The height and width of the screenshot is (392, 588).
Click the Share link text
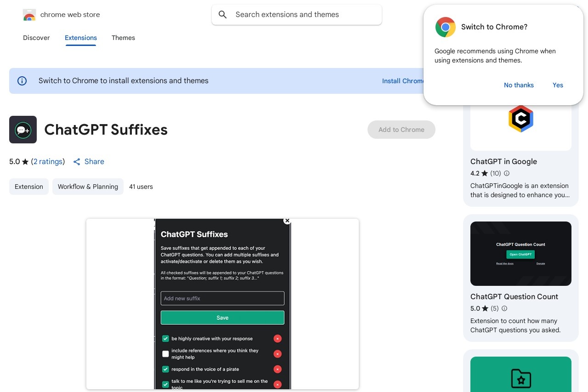click(94, 162)
